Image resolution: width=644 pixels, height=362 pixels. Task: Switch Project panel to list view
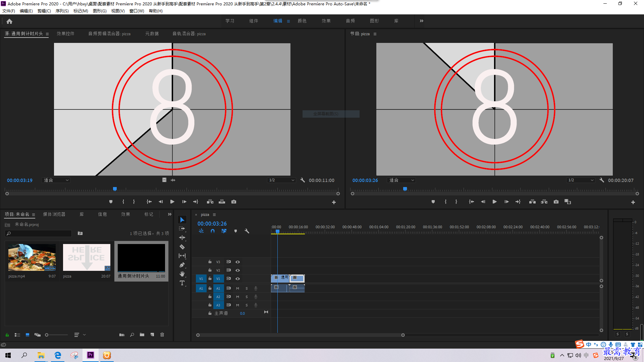click(x=17, y=335)
